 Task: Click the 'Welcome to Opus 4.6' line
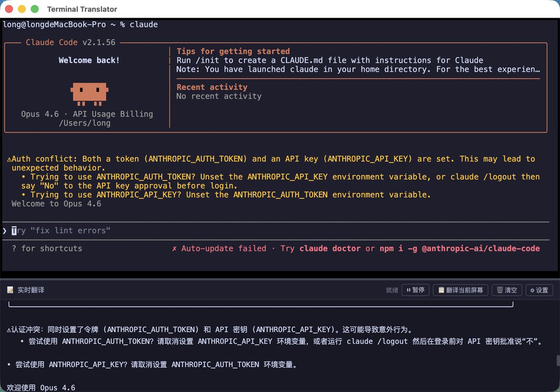tap(56, 204)
